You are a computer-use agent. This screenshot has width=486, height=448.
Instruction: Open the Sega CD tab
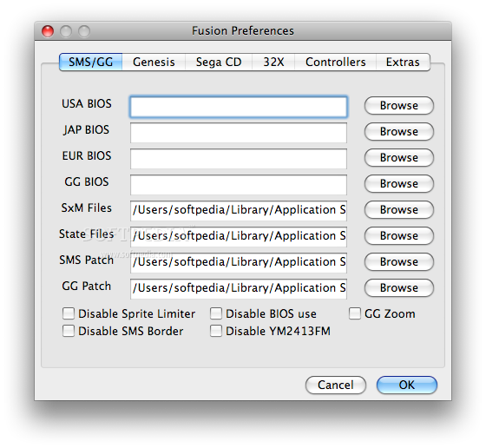tap(219, 62)
